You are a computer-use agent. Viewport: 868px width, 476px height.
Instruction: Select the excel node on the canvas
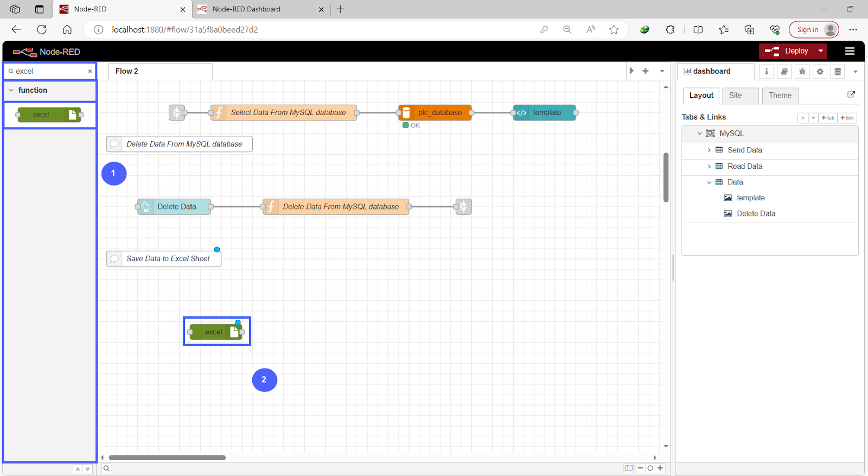tap(216, 332)
